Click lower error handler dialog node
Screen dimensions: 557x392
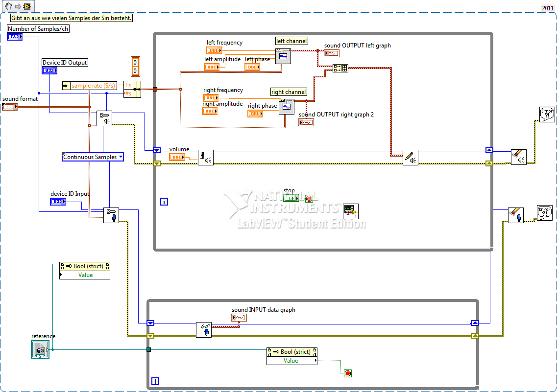[545, 213]
